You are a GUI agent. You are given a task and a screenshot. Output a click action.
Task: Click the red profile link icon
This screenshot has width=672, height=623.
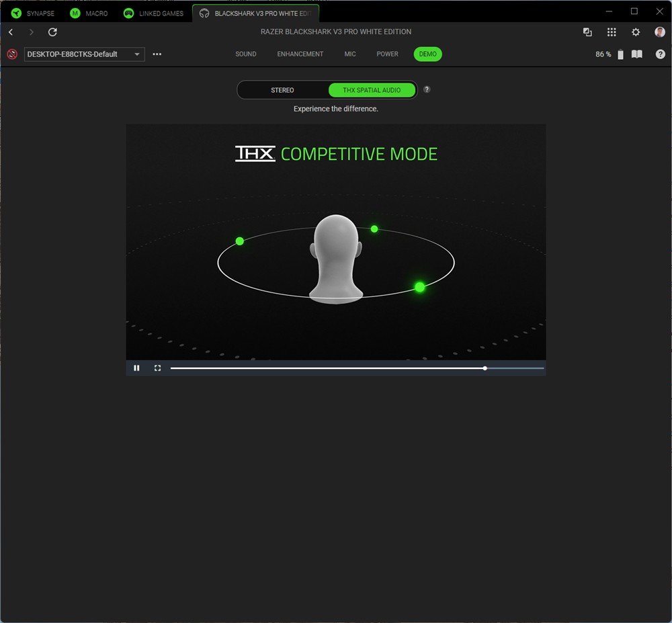click(12, 54)
